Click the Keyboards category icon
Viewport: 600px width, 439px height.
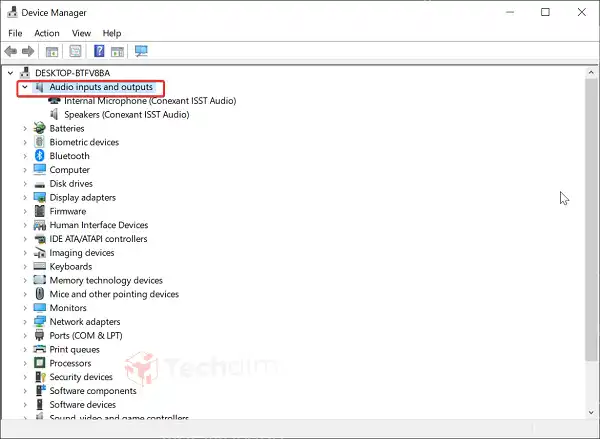[39, 266]
